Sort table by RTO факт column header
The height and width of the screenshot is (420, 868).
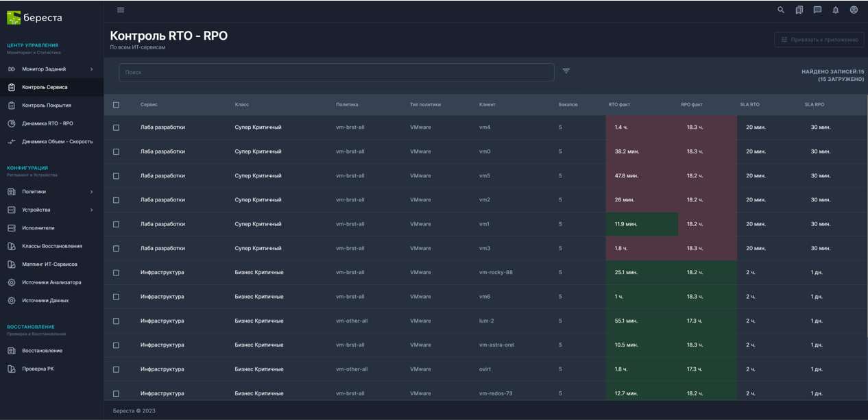click(x=619, y=105)
